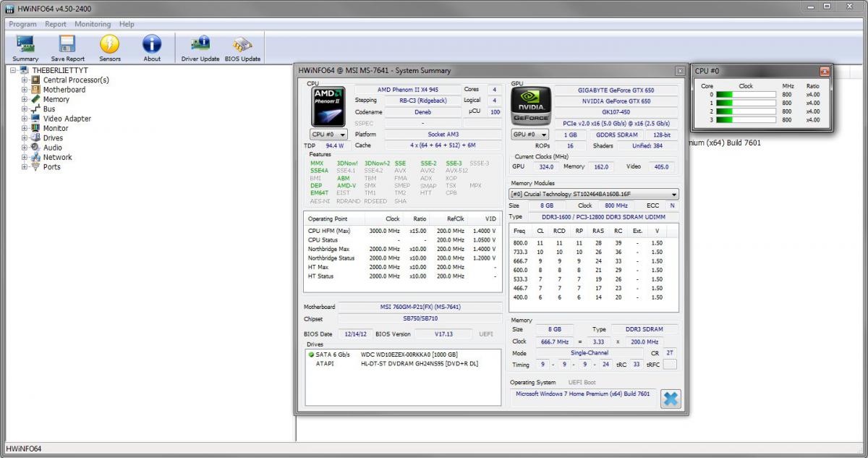
Task: Launch the BIOS Update tool
Action: (242, 48)
